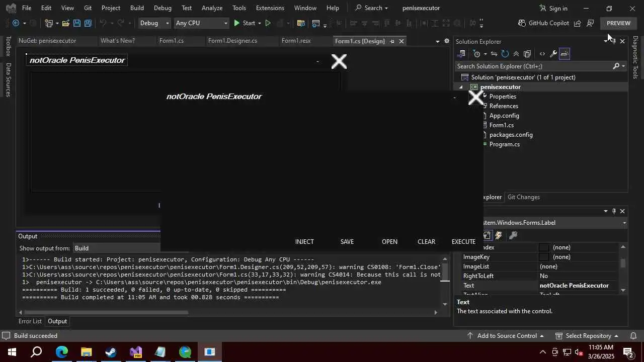Viewport: 644px width, 362px height.
Task: Click the INJECT button on the form
Action: [304, 242]
